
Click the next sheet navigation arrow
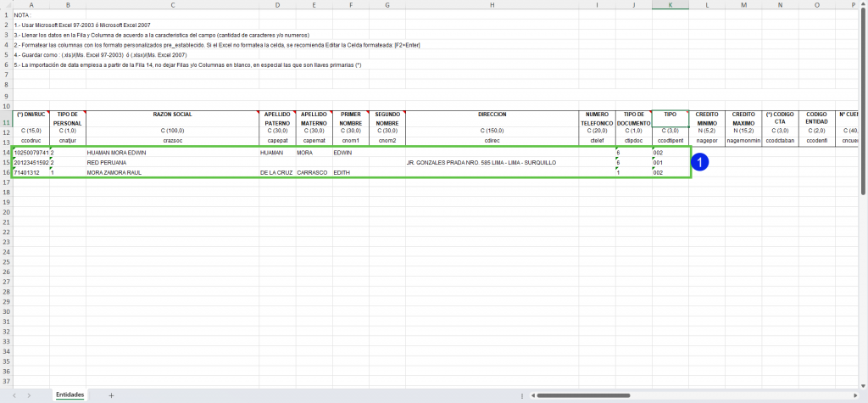pyautogui.click(x=29, y=395)
